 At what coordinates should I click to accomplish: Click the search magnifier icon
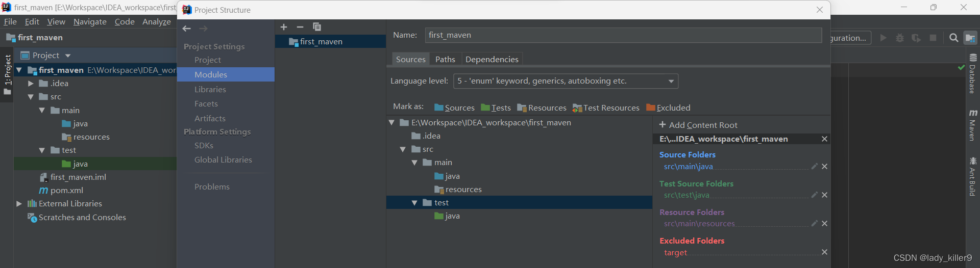(953, 38)
